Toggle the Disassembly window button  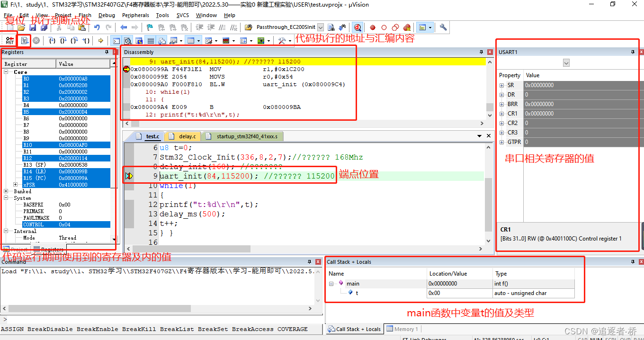pos(128,41)
